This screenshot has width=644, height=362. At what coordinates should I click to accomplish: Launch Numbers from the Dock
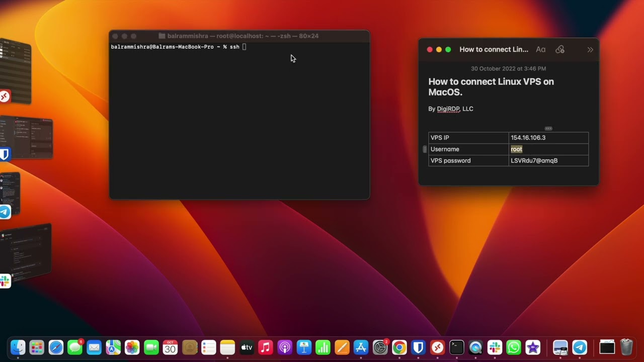pyautogui.click(x=323, y=347)
